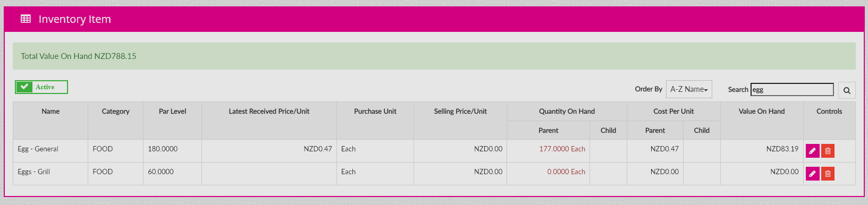This screenshot has height=205, width=868.
Task: Click the Par Level column header
Action: pyautogui.click(x=172, y=112)
